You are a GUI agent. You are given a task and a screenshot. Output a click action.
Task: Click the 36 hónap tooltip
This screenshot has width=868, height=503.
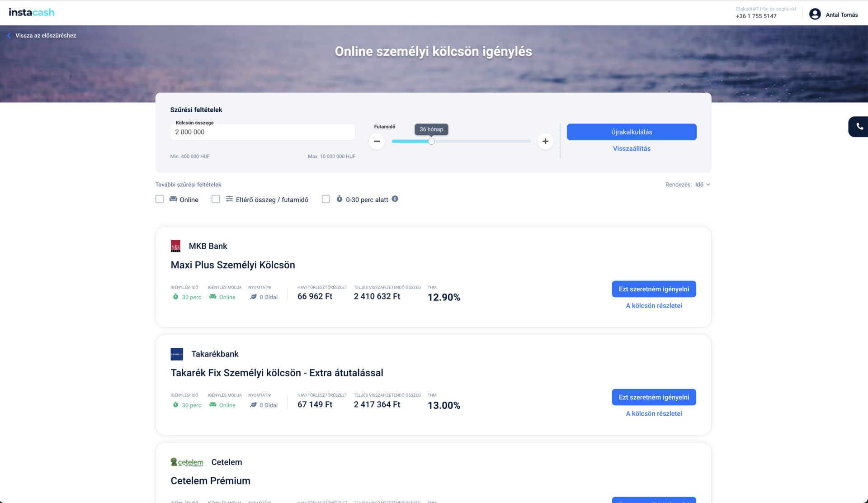tap(431, 129)
